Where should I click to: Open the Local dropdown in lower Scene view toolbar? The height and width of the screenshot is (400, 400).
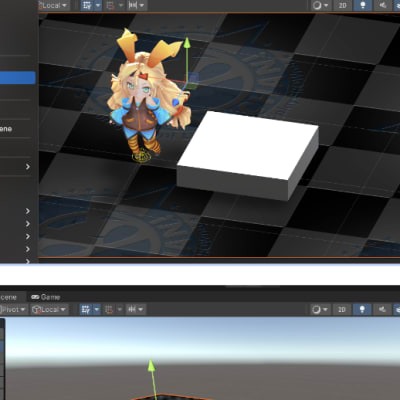[x=50, y=310]
